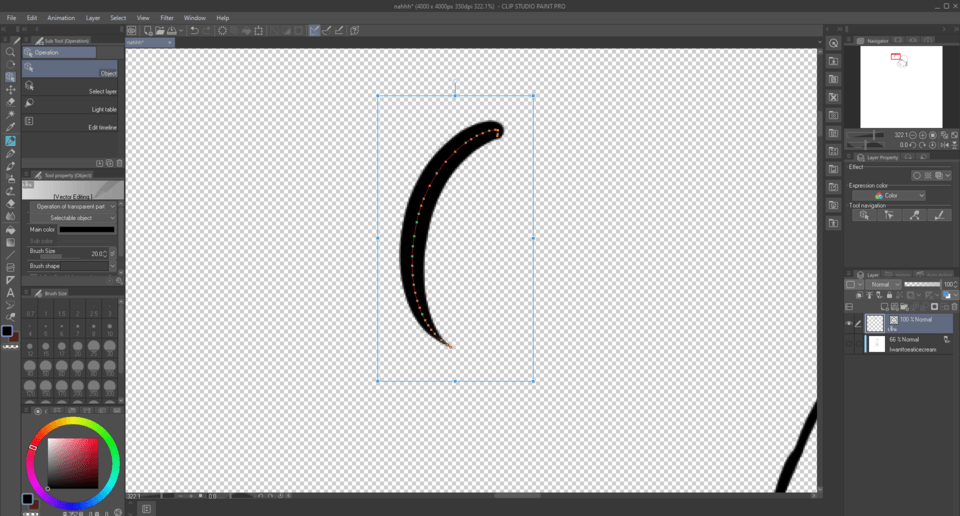Open Expression color dropdown

point(889,195)
